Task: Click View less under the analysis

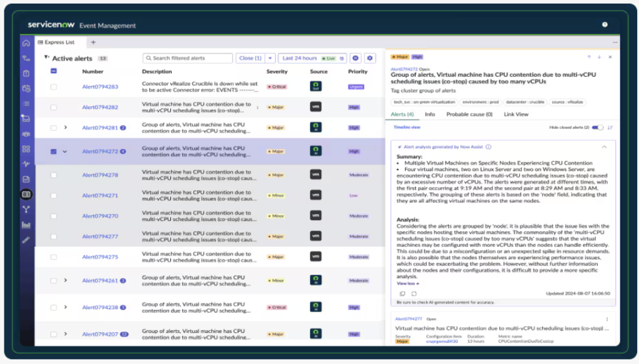Action: click(407, 284)
